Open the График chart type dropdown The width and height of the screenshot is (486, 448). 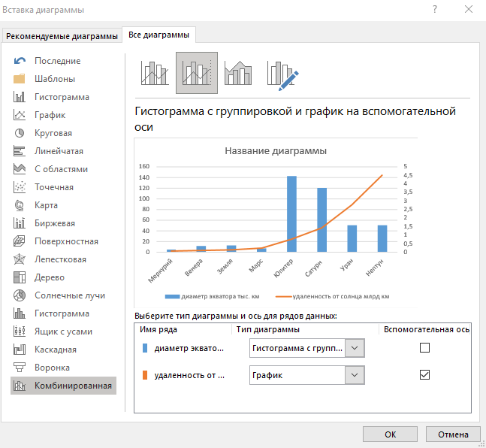[x=356, y=374]
